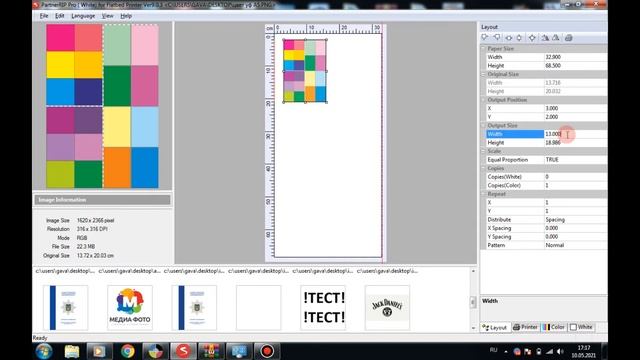Click the Output Position Y value 2.000
The width and height of the screenshot is (640, 360).
pyautogui.click(x=576, y=117)
